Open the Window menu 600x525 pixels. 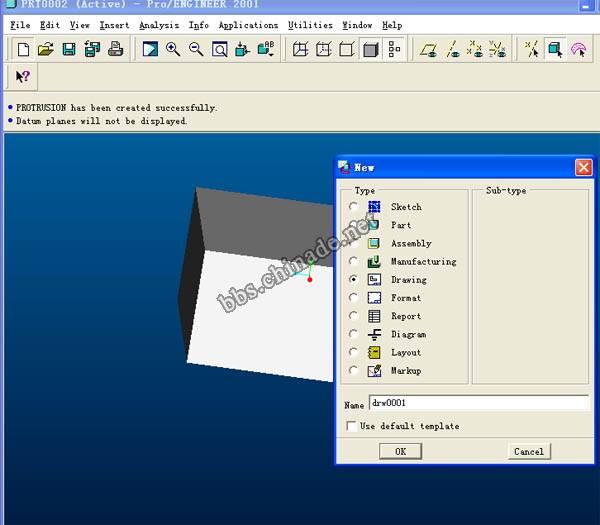click(x=357, y=25)
